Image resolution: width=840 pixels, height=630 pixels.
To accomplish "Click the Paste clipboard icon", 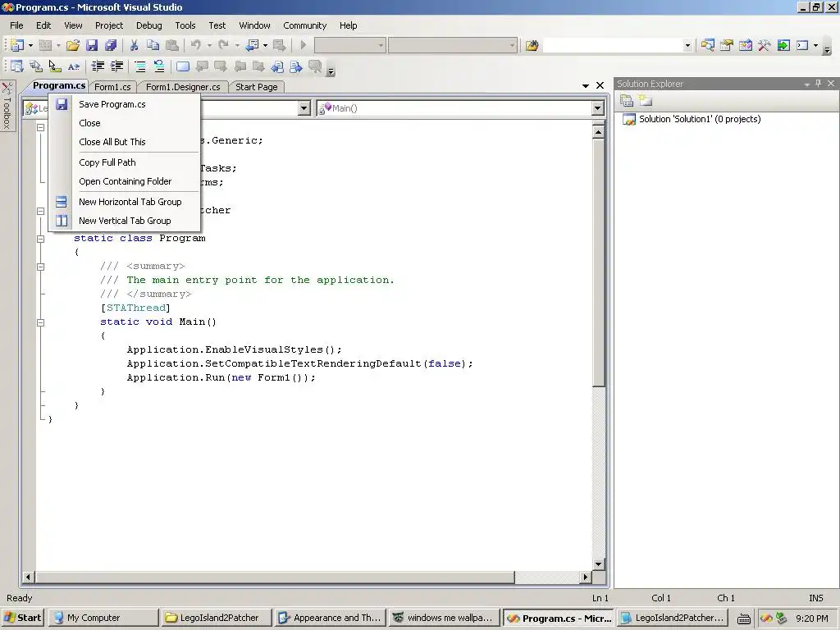I will [x=172, y=46].
